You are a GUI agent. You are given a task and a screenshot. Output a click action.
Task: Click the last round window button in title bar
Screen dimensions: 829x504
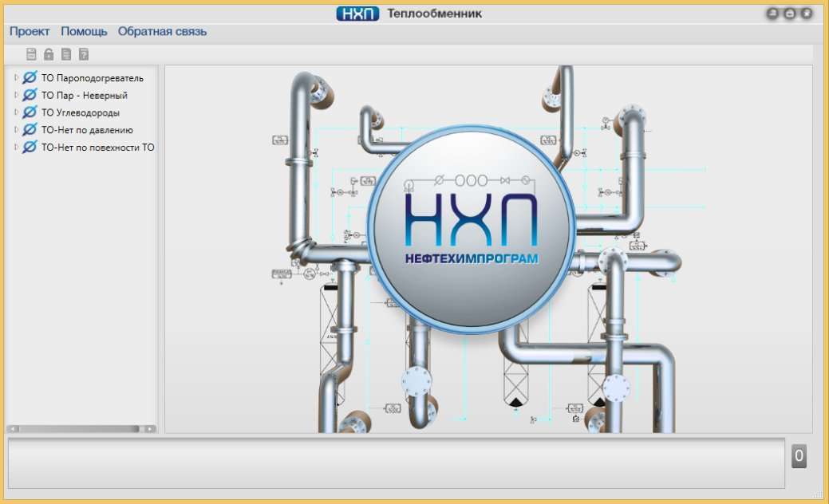807,14
